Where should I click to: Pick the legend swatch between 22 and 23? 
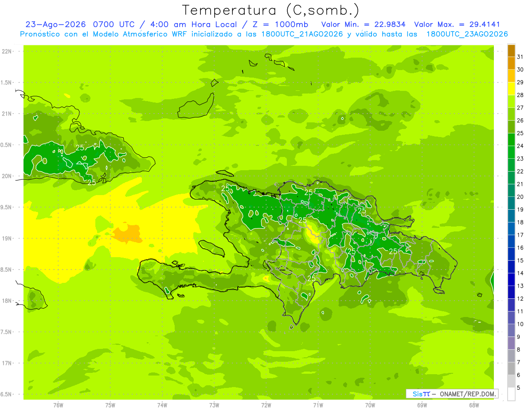[x=511, y=165]
